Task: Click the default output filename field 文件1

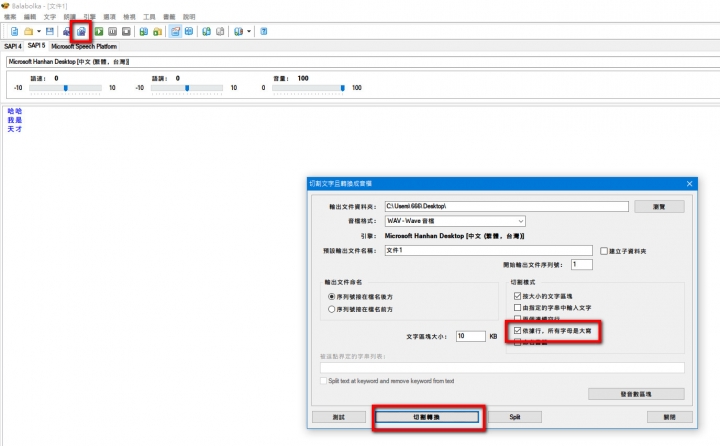Action: pos(489,250)
